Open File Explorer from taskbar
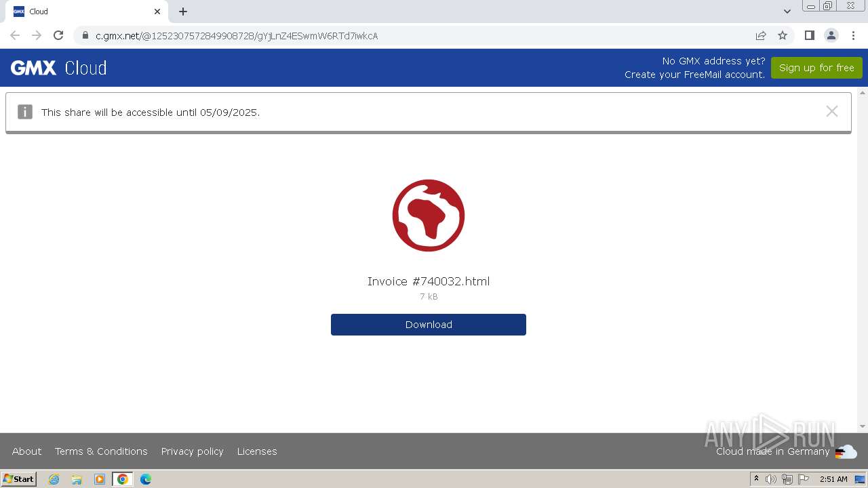The height and width of the screenshot is (488, 868). click(x=77, y=479)
